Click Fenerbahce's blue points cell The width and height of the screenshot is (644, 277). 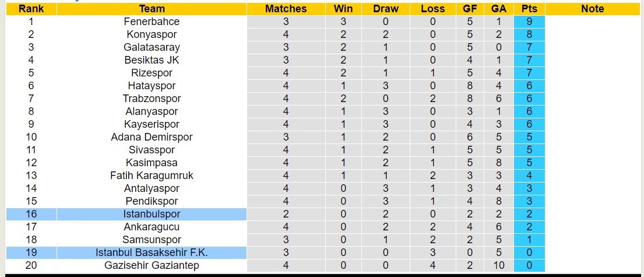point(529,22)
